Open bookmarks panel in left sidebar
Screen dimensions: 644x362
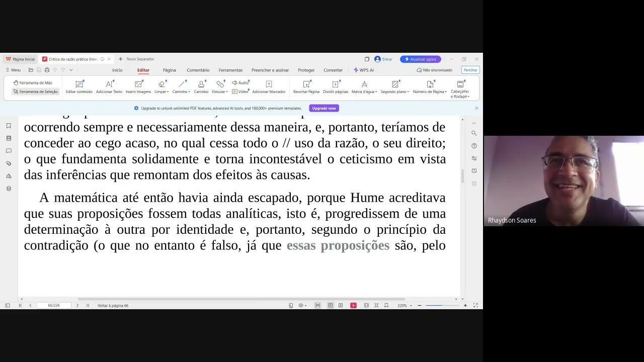[x=9, y=126]
